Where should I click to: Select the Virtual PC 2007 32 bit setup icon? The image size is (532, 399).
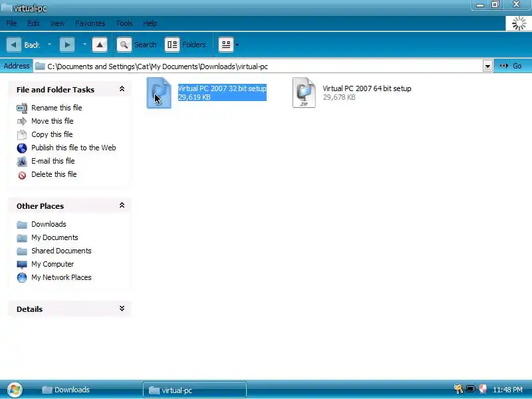159,92
